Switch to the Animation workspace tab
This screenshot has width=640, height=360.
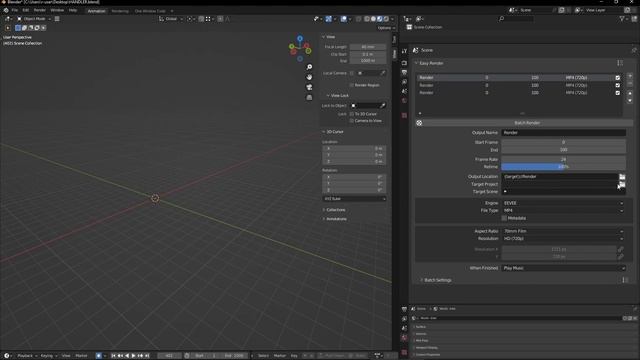97,11
